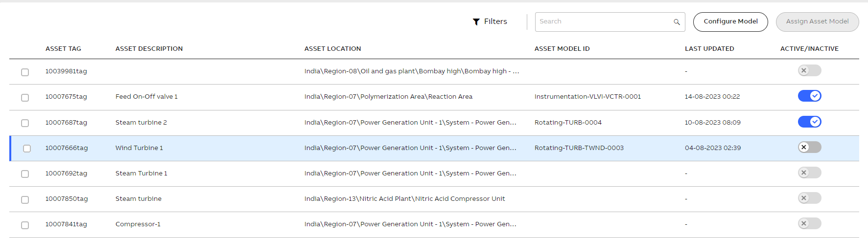
Task: Click inside the Search input field
Action: pos(604,22)
